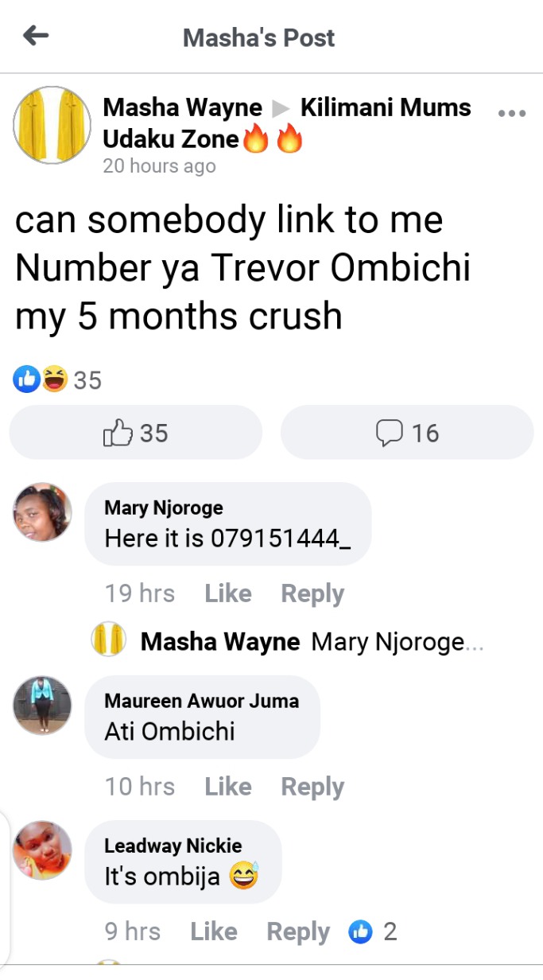This screenshot has height=980, width=543.
Task: View reactions list next to laughing emoji
Action: tap(57, 380)
